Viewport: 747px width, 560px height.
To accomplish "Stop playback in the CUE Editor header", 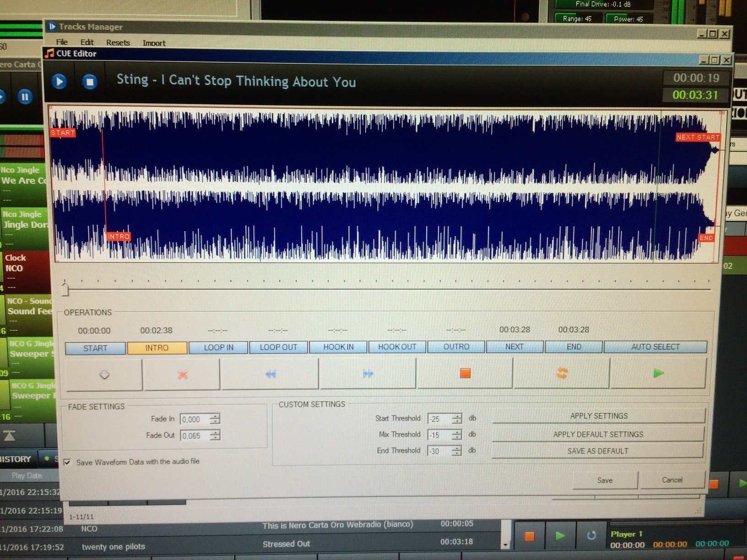I will [x=90, y=82].
